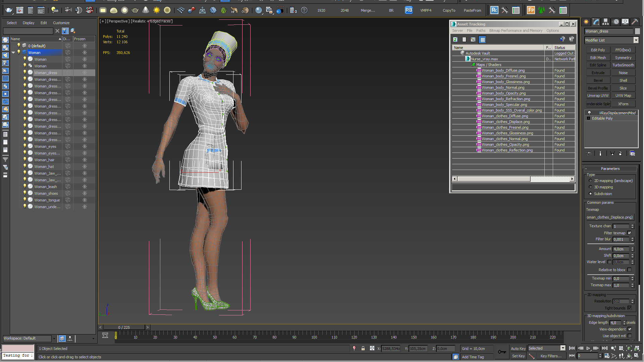The height and width of the screenshot is (362, 644).
Task: Click the Edge length spinner arrows
Action: pyautogui.click(x=624, y=323)
